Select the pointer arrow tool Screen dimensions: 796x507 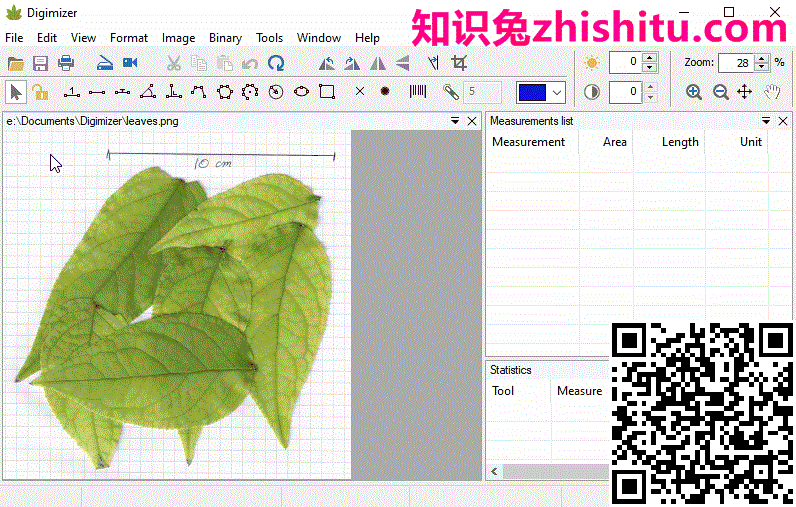16,92
